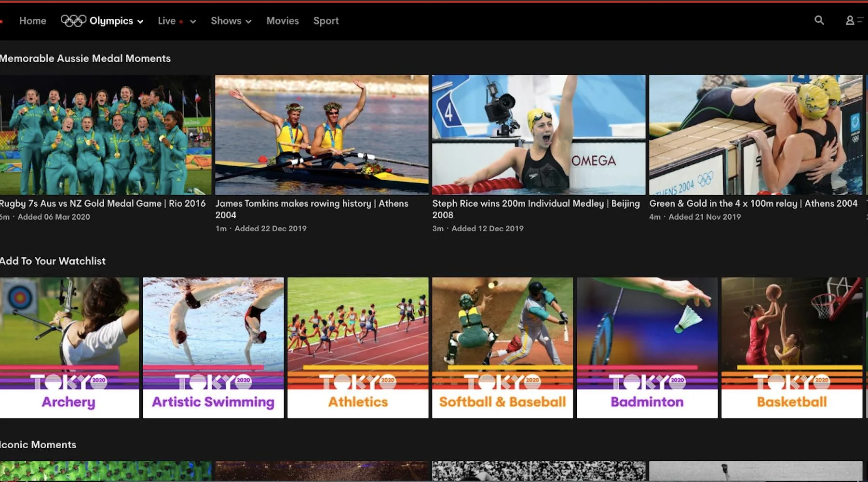868x482 pixels.
Task: Select Movies in the navigation bar
Action: (283, 21)
